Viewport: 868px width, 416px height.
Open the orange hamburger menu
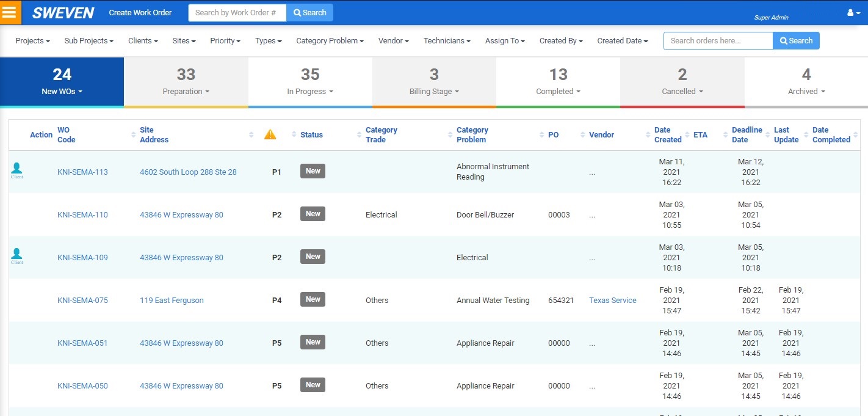[10, 12]
